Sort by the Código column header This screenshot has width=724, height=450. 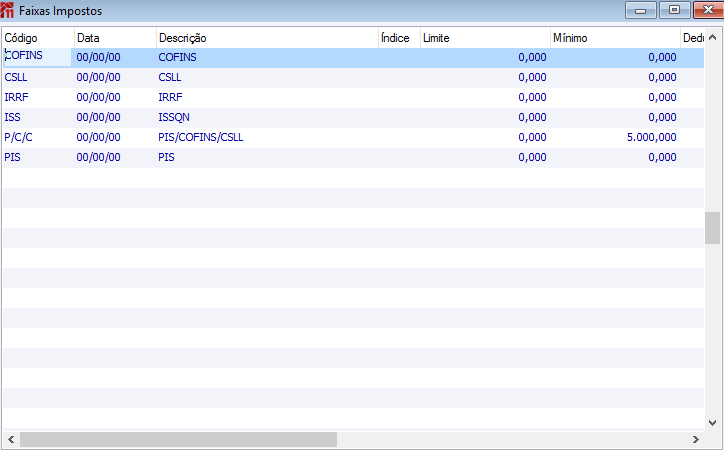click(38, 38)
